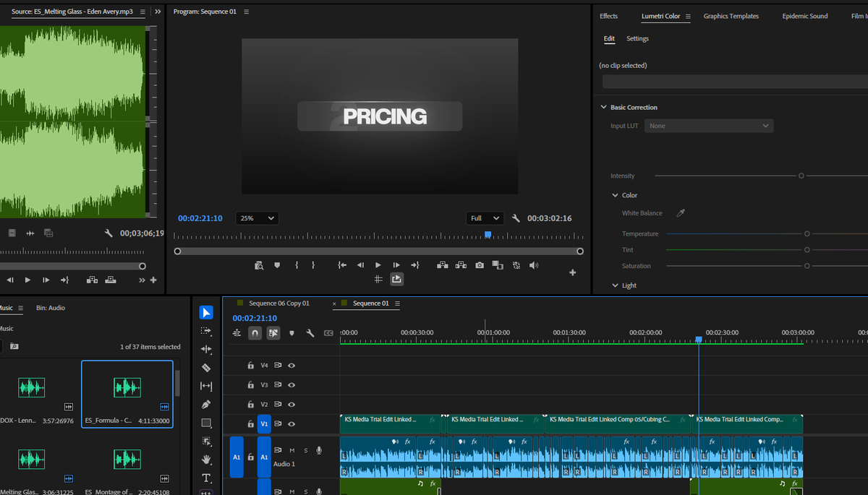Collapse the Light section
Image resolution: width=868 pixels, height=495 pixels.
point(615,285)
